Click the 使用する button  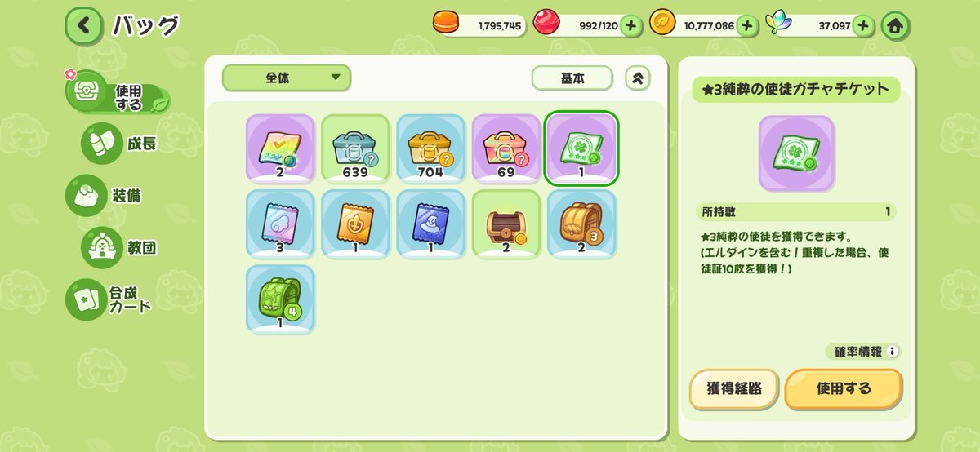click(x=844, y=389)
